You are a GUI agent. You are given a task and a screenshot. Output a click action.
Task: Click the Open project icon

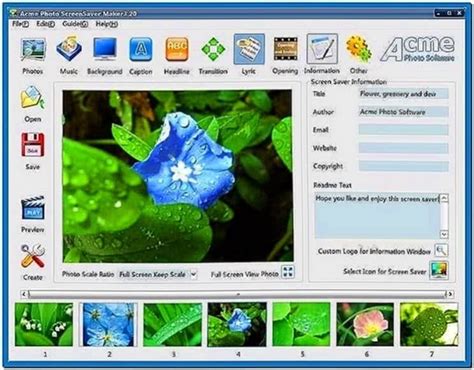tap(32, 98)
